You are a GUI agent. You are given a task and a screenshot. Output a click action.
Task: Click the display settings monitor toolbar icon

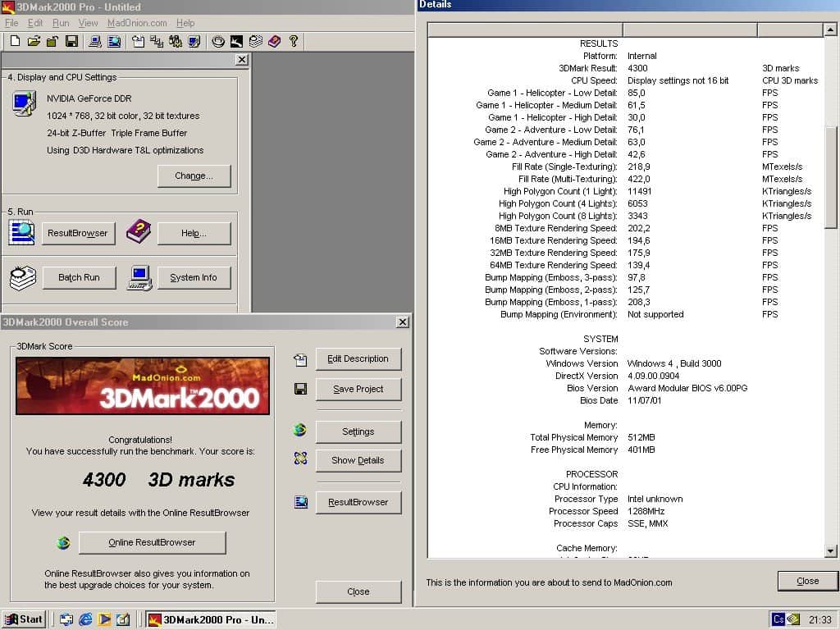pyautogui.click(x=194, y=41)
